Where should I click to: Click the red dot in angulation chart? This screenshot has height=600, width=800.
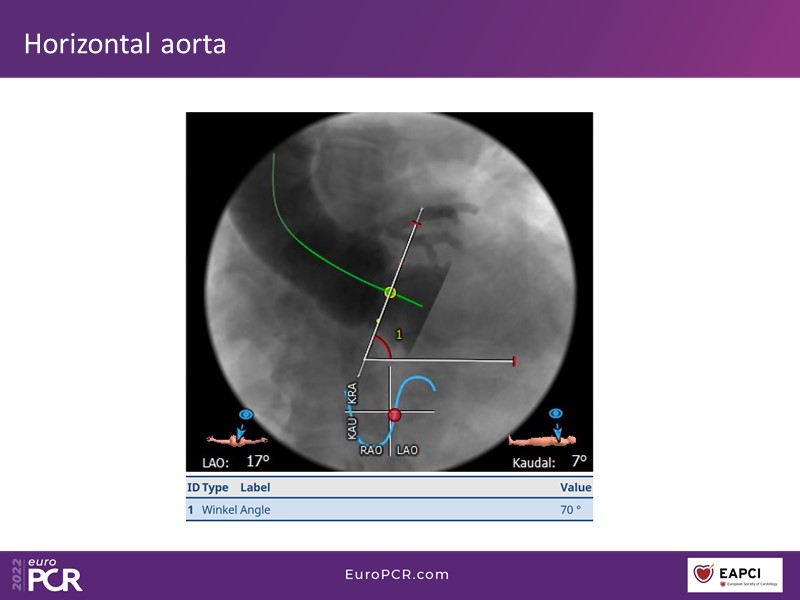click(394, 413)
